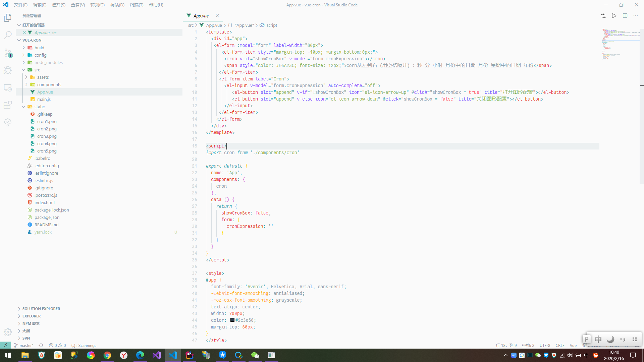Open the Extensions view
The width and height of the screenshot is (644, 362).
(x=8, y=105)
